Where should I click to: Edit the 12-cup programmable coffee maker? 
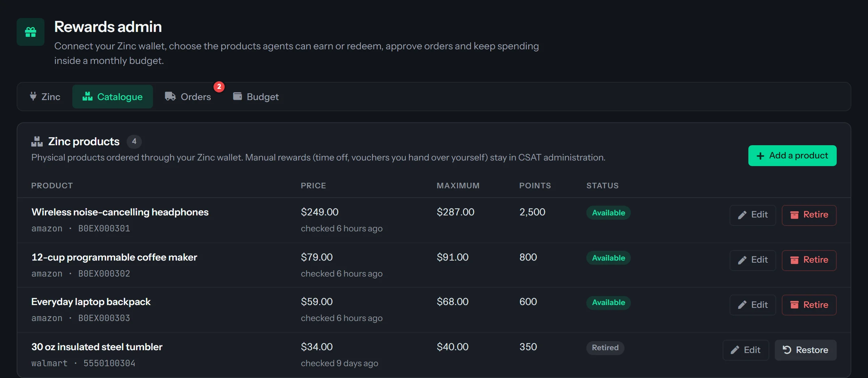(x=753, y=260)
